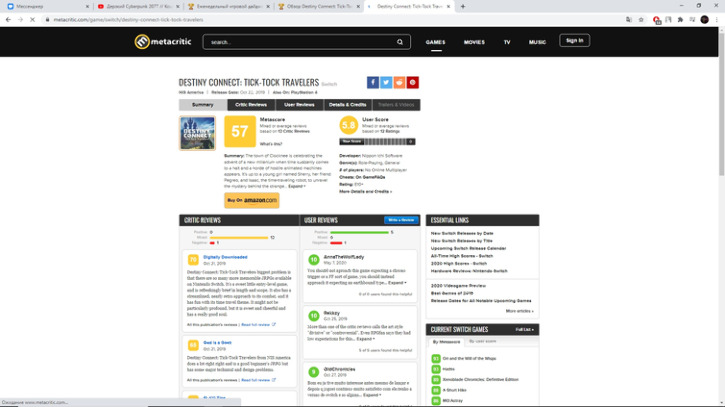Share the page on Reddit
The height and width of the screenshot is (407, 725).
pyautogui.click(x=399, y=82)
